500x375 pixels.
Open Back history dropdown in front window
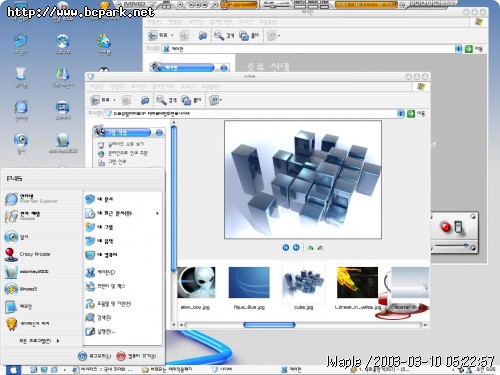click(x=114, y=100)
